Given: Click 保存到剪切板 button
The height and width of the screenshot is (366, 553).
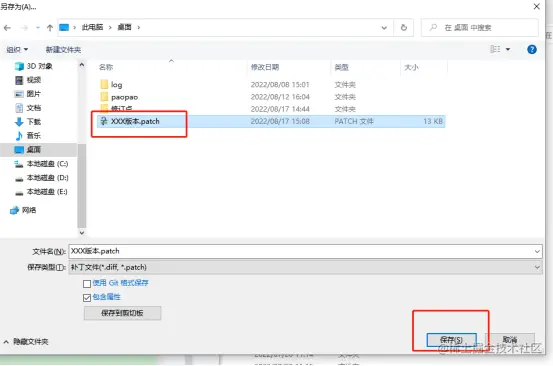Looking at the screenshot, I should point(122,313).
